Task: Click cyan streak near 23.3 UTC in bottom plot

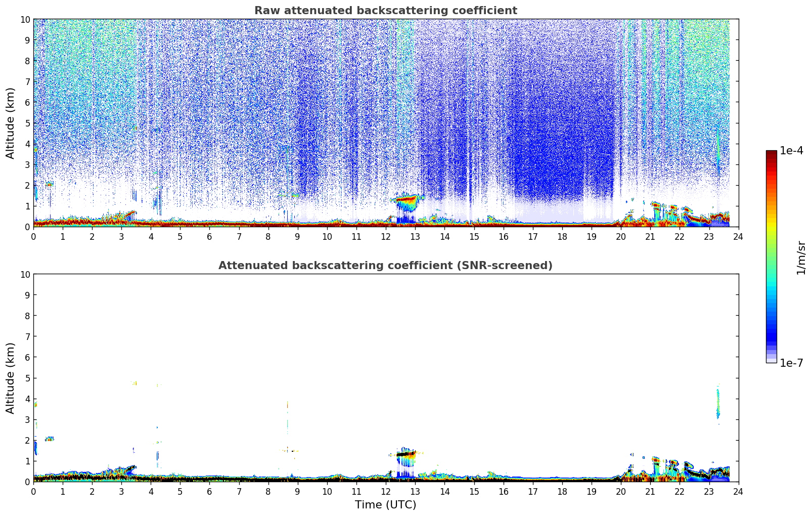Action: point(717,405)
